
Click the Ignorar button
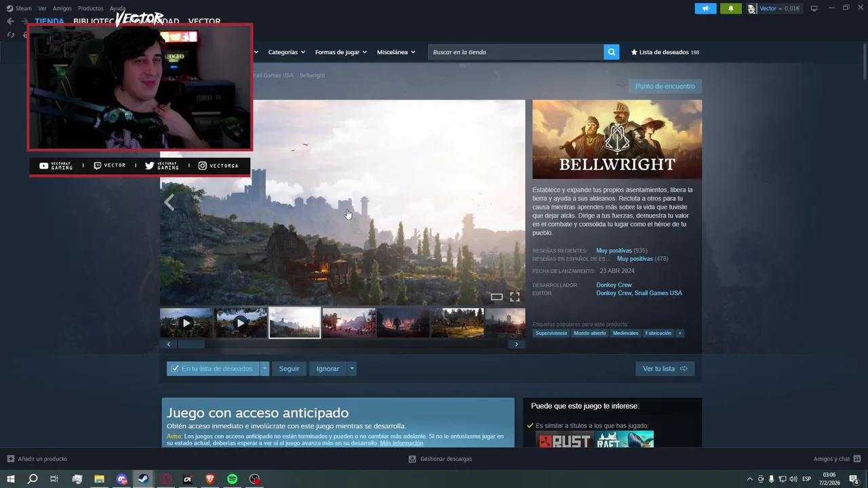click(328, 369)
